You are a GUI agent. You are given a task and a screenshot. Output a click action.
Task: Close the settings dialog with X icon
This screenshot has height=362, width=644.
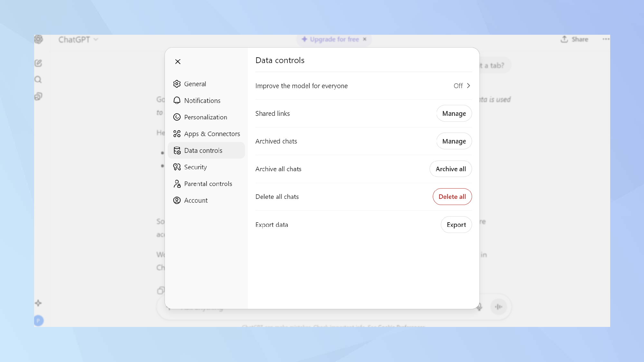pyautogui.click(x=178, y=61)
